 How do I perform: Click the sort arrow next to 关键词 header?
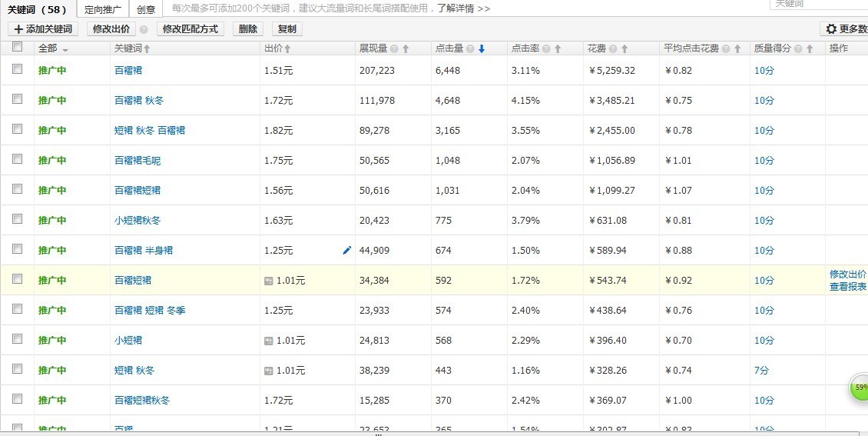pyautogui.click(x=147, y=48)
